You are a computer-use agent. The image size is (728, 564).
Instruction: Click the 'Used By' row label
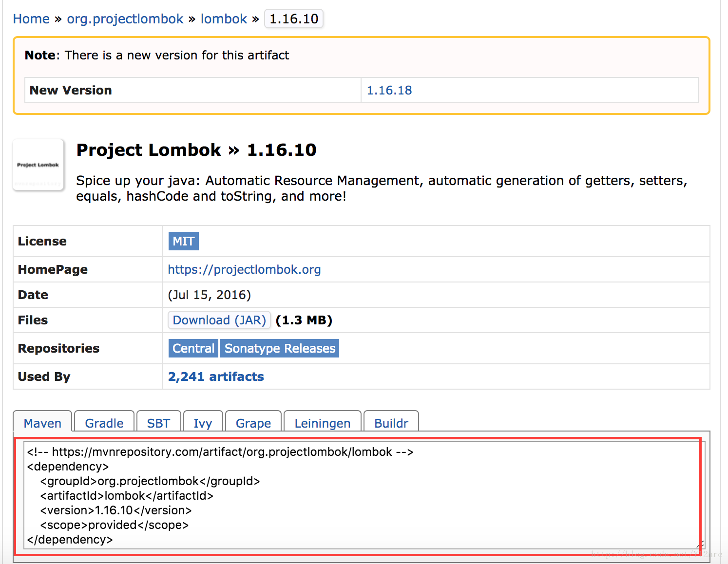pyautogui.click(x=44, y=376)
